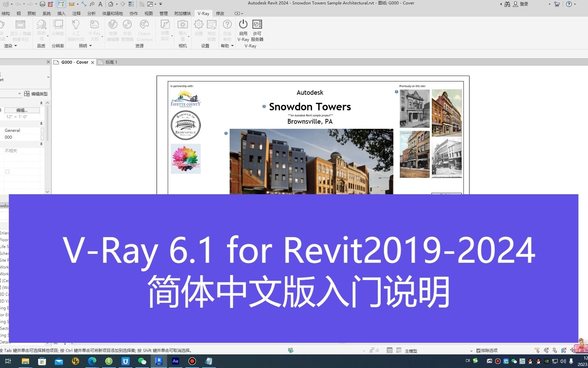Toggle 人工照明关闭 artificial lights off
The image size is (588, 368).
pos(76,24)
